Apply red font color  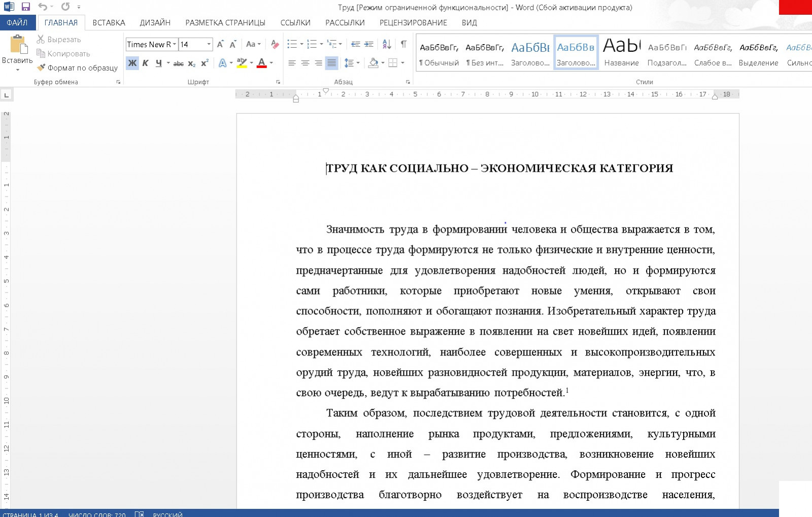click(x=262, y=63)
